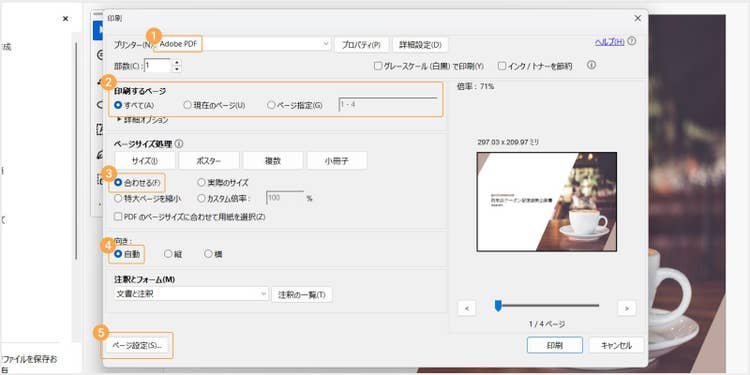Screen dimensions: 750x375
Task: Click プロパティ button
Action: pyautogui.click(x=361, y=44)
